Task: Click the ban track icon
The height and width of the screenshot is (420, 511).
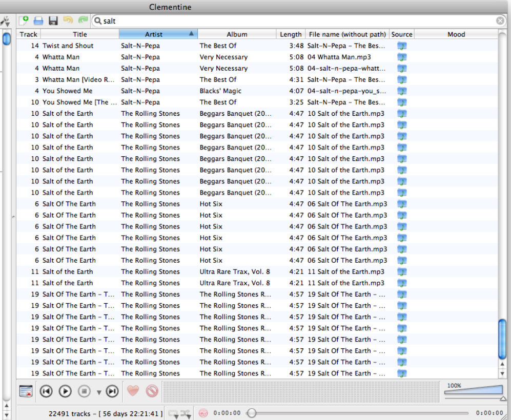Action: tap(152, 391)
